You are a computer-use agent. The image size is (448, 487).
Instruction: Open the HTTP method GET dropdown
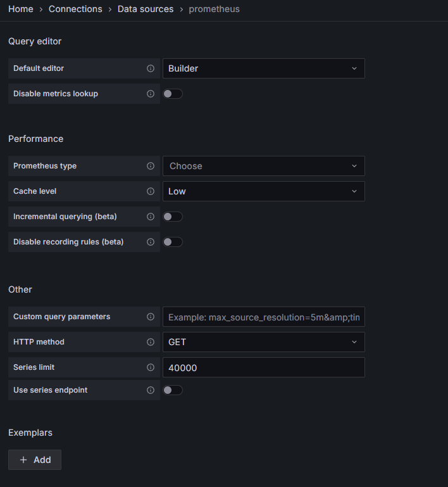point(263,342)
